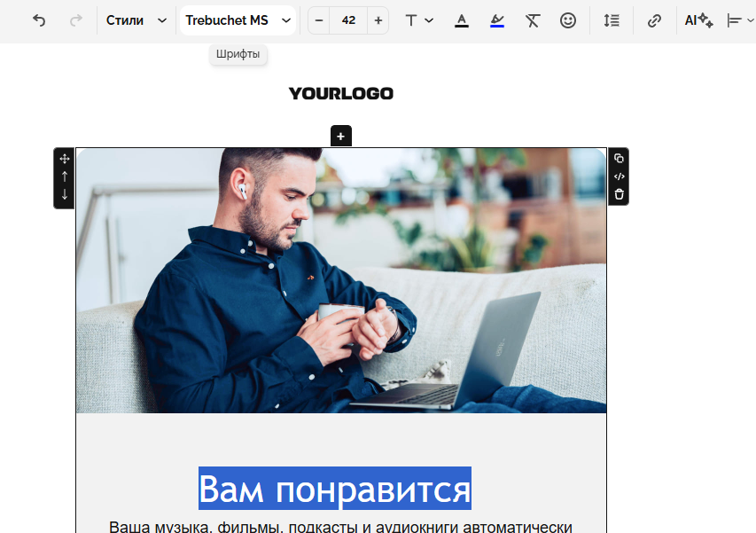Choose the text color tool

461,20
